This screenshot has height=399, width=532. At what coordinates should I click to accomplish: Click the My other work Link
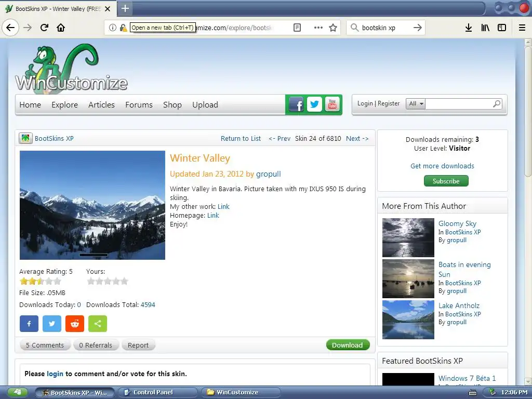tap(223, 207)
